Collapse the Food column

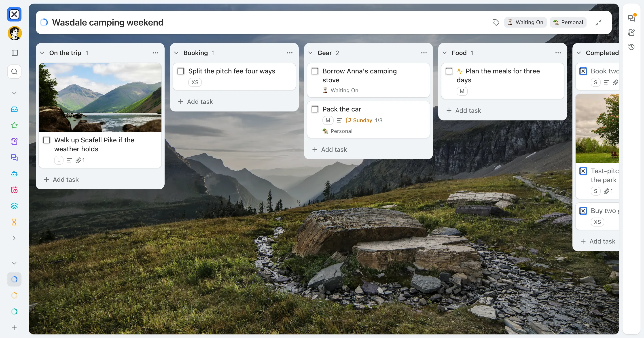445,53
